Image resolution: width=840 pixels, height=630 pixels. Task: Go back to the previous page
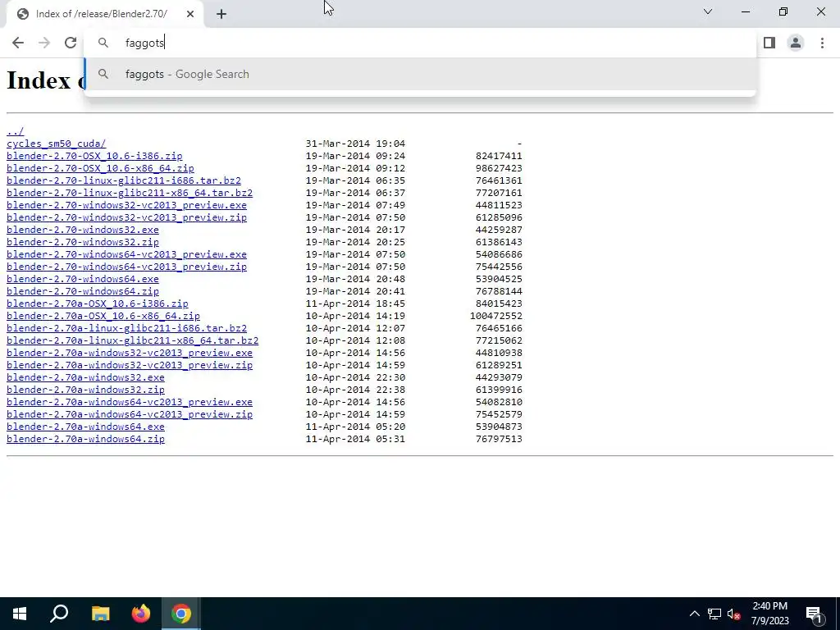(x=18, y=43)
